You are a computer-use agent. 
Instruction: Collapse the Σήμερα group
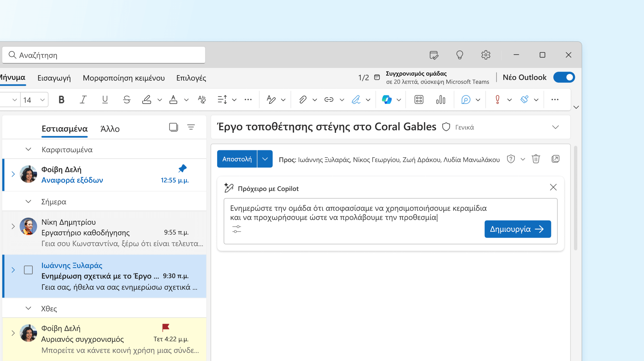coord(28,201)
